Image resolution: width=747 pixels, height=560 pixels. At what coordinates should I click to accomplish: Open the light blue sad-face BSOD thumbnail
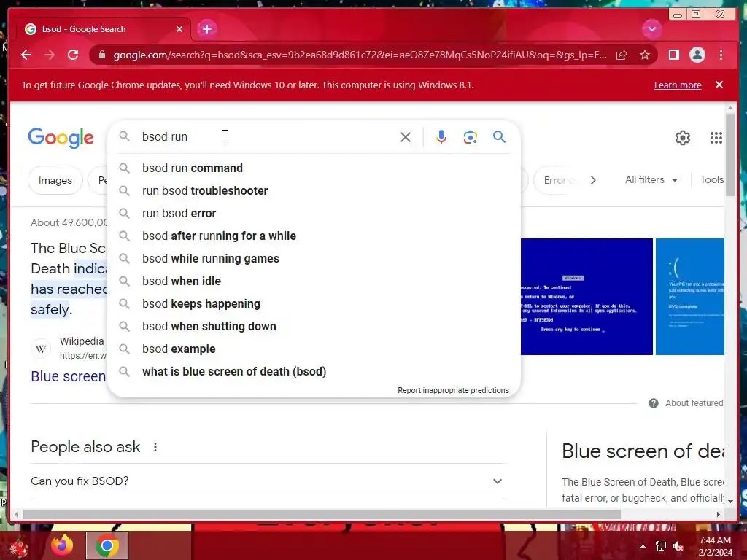(x=690, y=297)
